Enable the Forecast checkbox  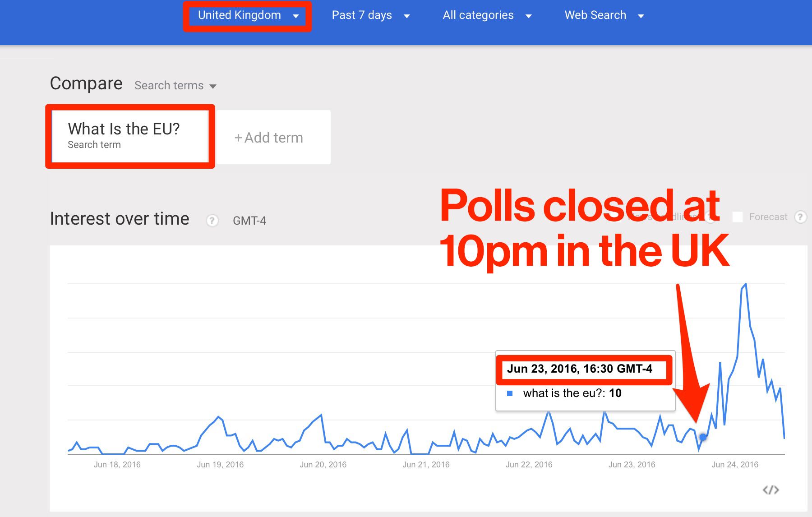(x=738, y=217)
